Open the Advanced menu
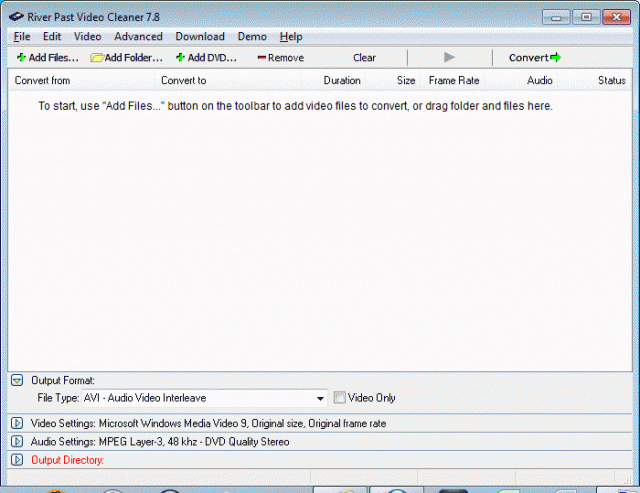The height and width of the screenshot is (493, 640). point(138,37)
